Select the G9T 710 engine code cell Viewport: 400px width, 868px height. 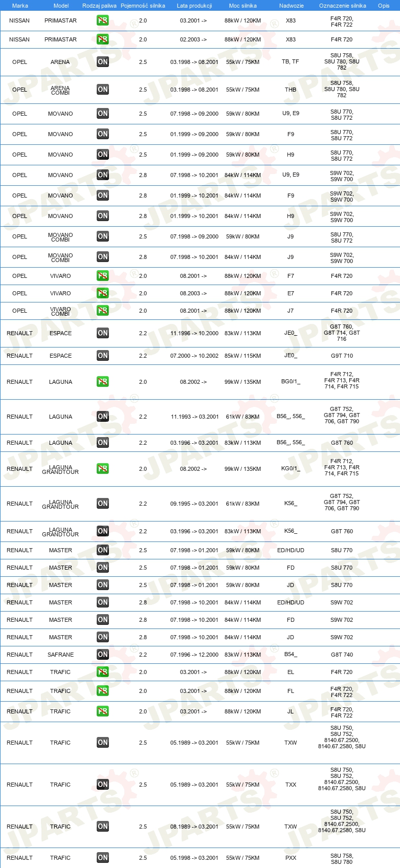pos(342,356)
